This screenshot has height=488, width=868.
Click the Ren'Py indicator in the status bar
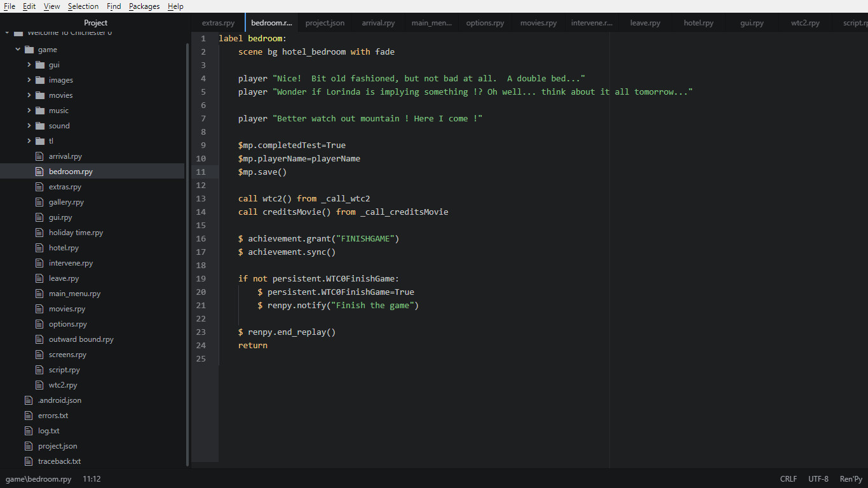[x=850, y=478]
